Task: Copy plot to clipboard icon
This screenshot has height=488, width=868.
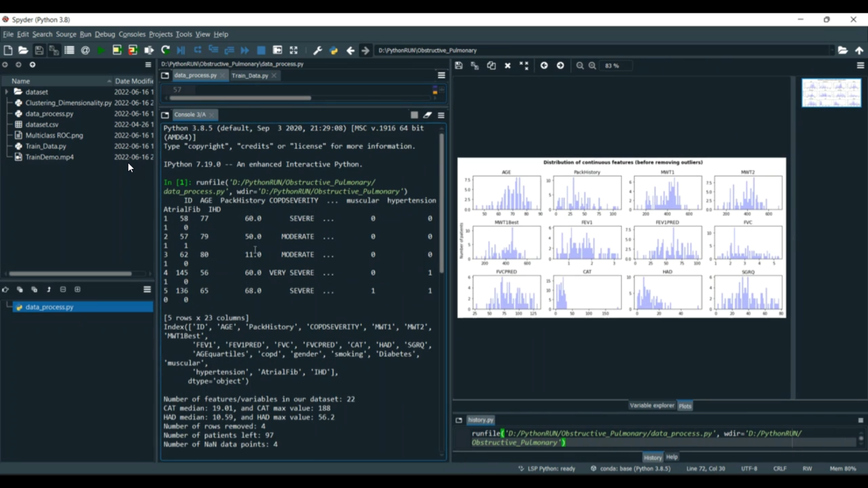Action: click(x=491, y=65)
